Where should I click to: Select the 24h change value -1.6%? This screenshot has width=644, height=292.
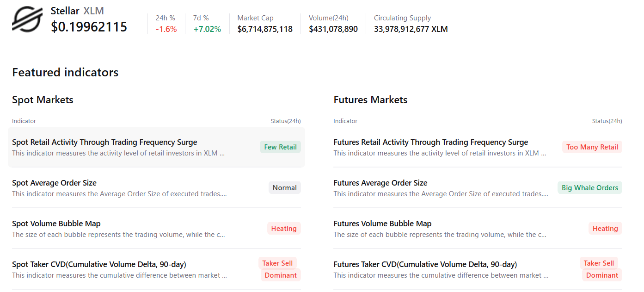166,29
